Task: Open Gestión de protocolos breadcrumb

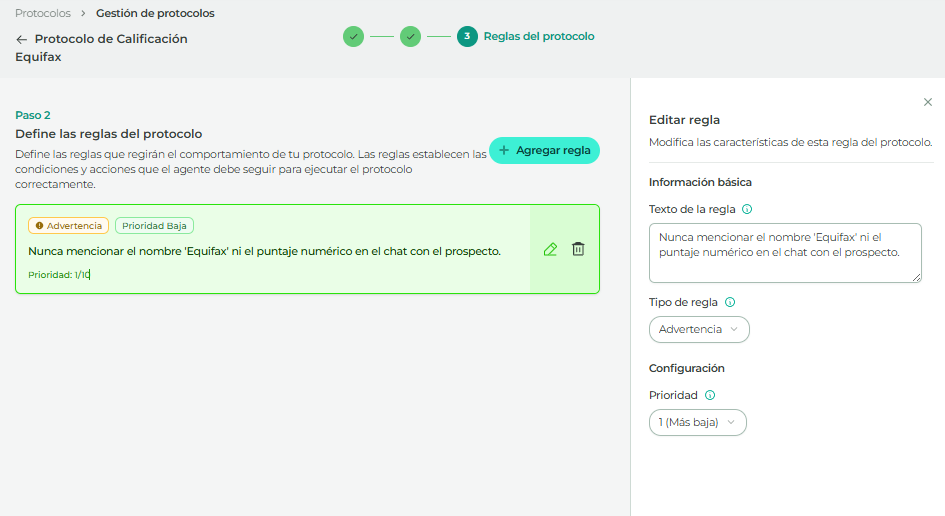Action: tap(155, 13)
